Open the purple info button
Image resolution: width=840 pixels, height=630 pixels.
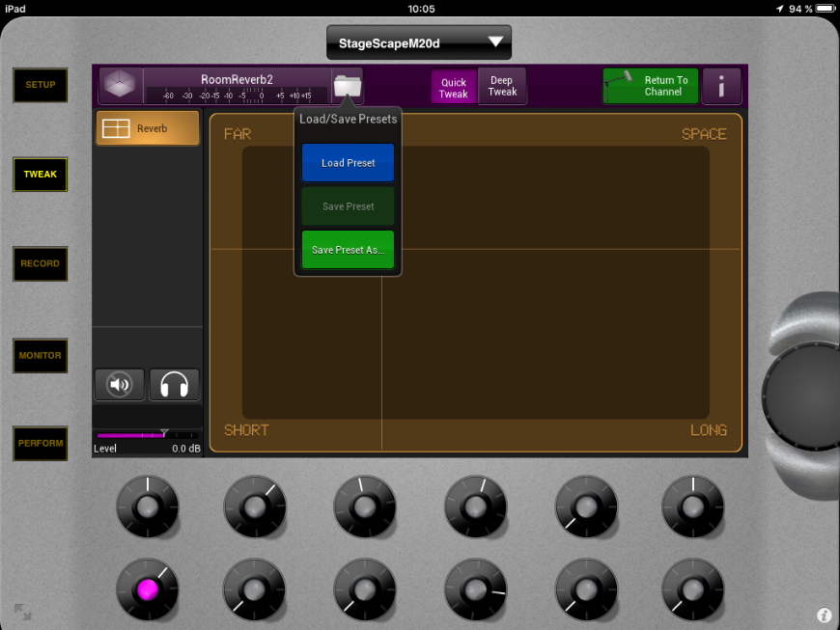(721, 86)
